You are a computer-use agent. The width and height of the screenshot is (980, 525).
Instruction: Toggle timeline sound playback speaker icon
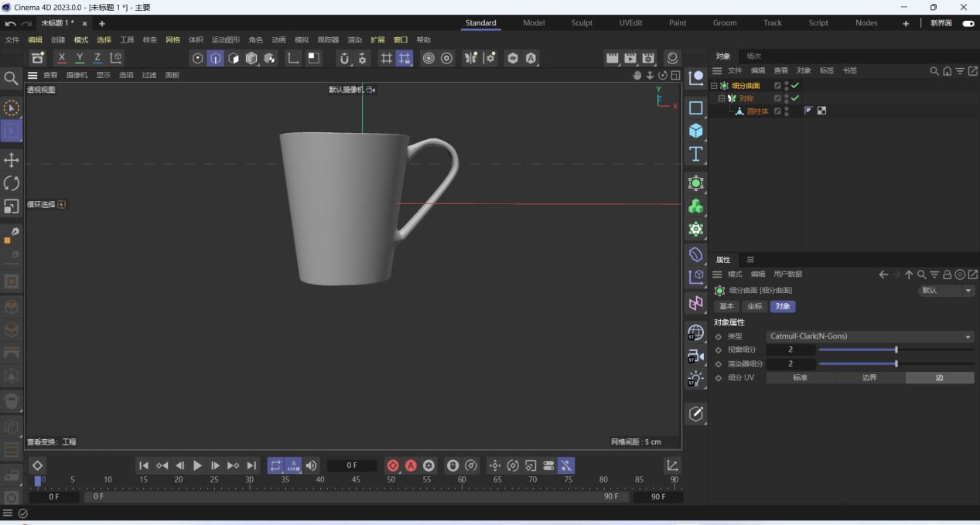(x=311, y=465)
